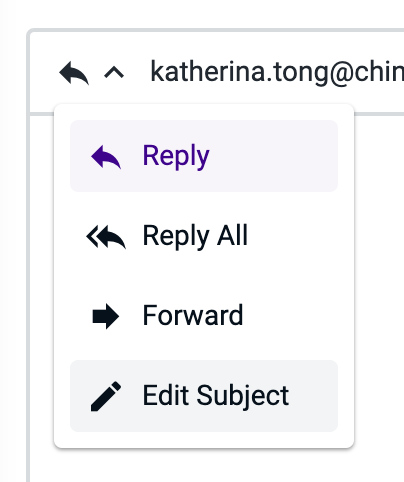The width and height of the screenshot is (404, 482).
Task: Collapse the reply type menu via up chevron
Action: [x=114, y=72]
